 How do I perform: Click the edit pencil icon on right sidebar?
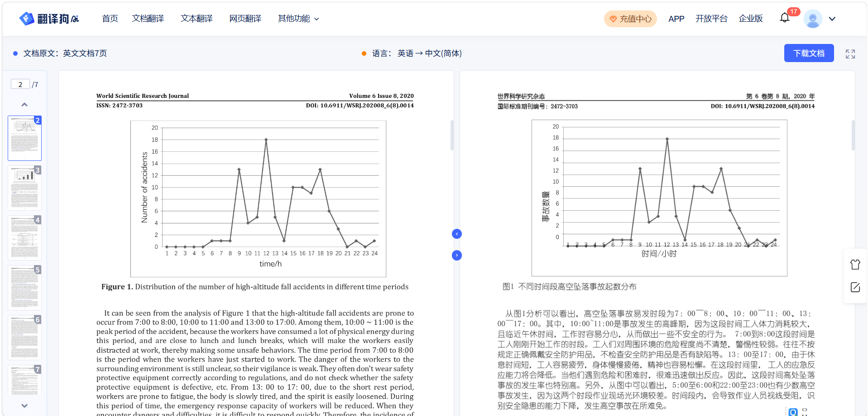coord(855,287)
